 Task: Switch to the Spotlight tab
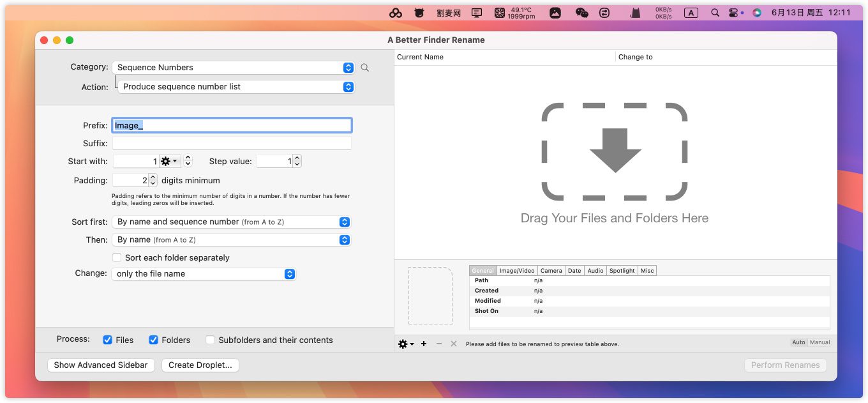(x=622, y=271)
